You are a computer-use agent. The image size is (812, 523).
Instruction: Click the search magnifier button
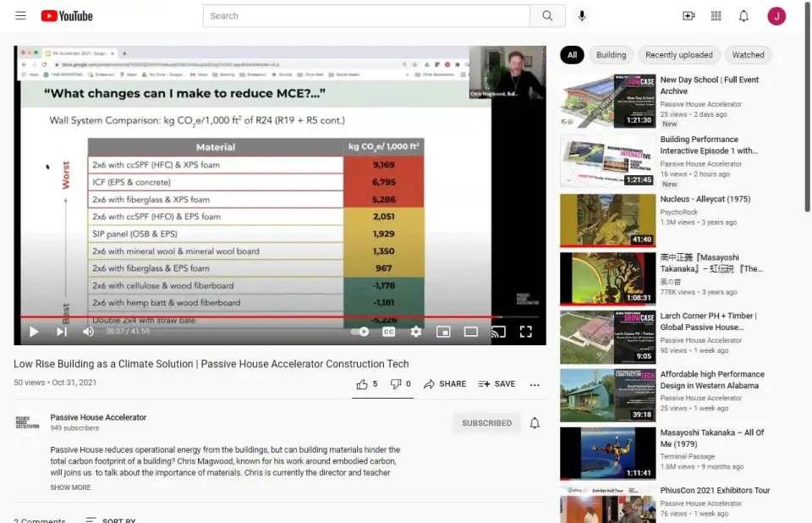pyautogui.click(x=547, y=16)
